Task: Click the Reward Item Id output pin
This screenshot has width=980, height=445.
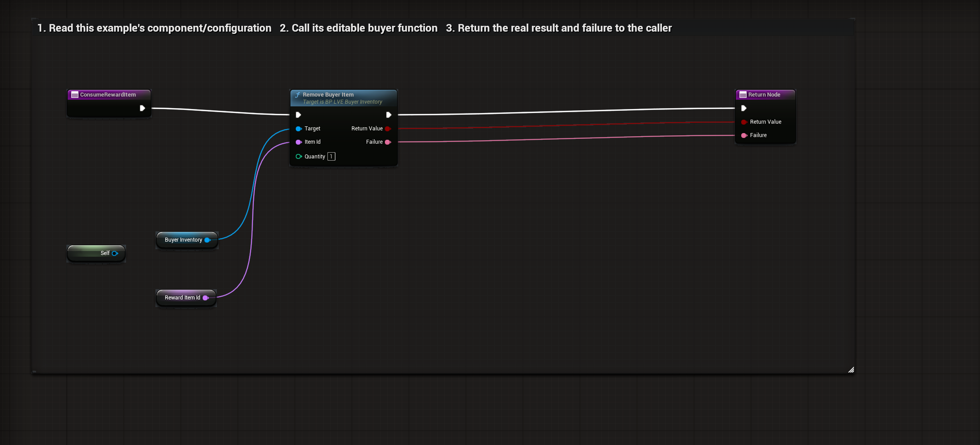Action: point(206,298)
